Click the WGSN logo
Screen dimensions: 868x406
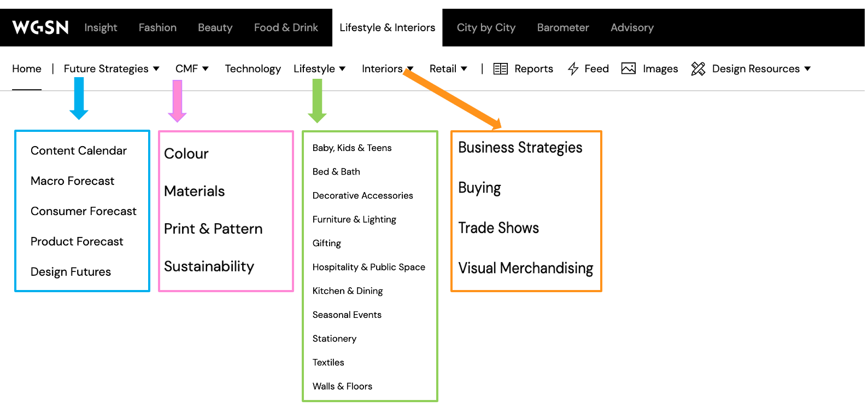(40, 27)
